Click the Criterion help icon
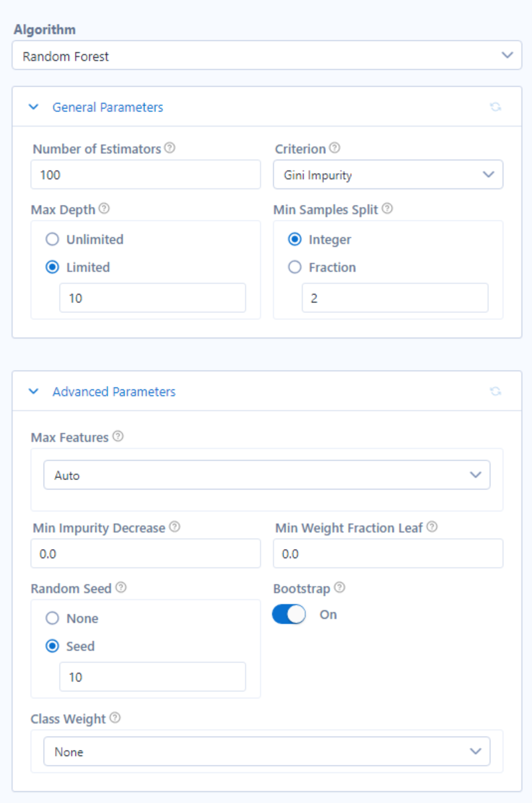532x803 pixels. coord(335,148)
